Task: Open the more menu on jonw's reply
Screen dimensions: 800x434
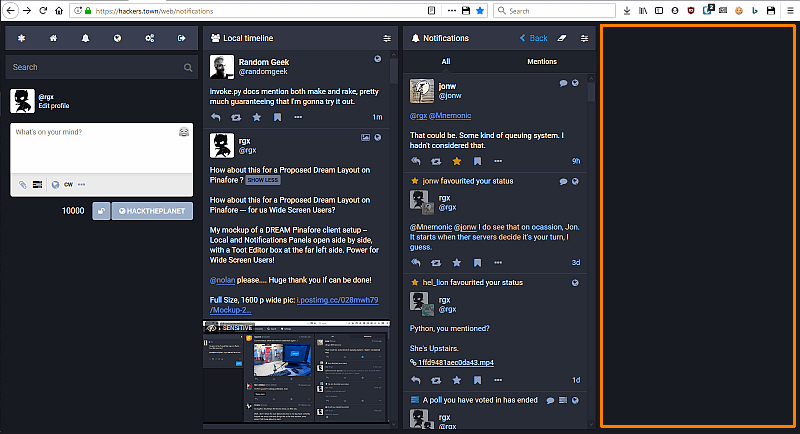Action: point(498,160)
